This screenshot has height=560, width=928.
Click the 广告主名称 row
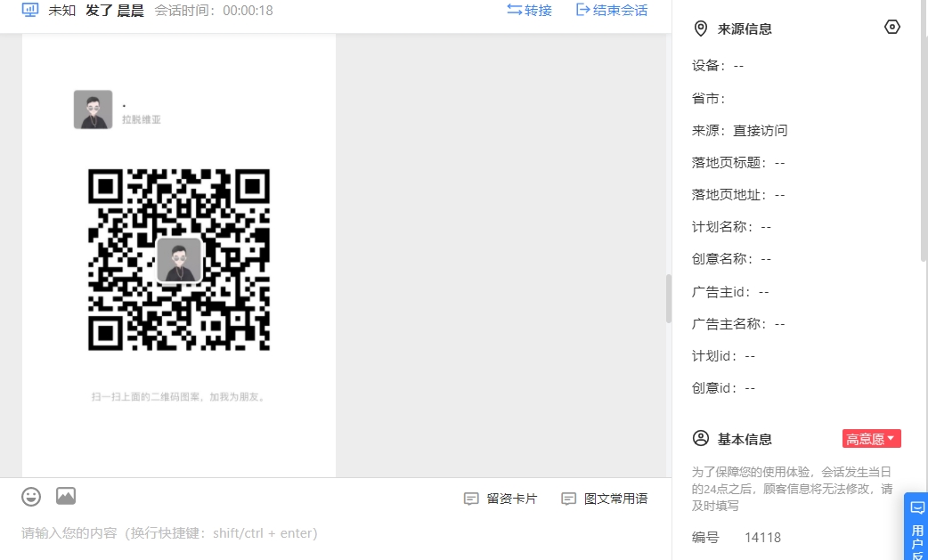(738, 323)
